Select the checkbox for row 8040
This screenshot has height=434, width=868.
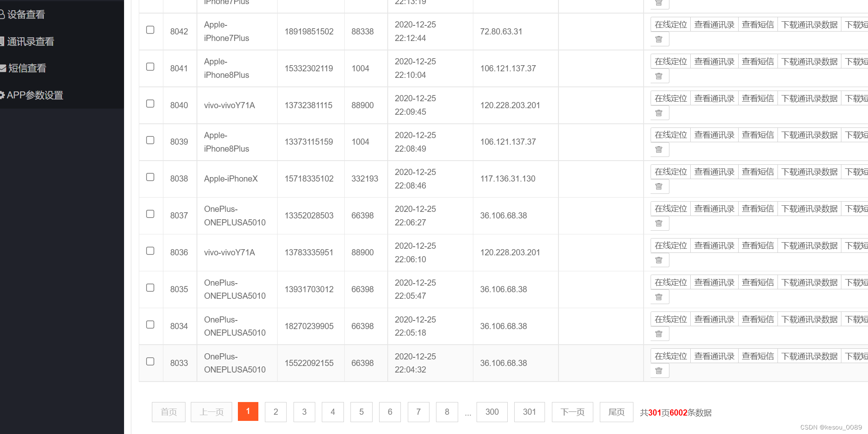pyautogui.click(x=150, y=104)
